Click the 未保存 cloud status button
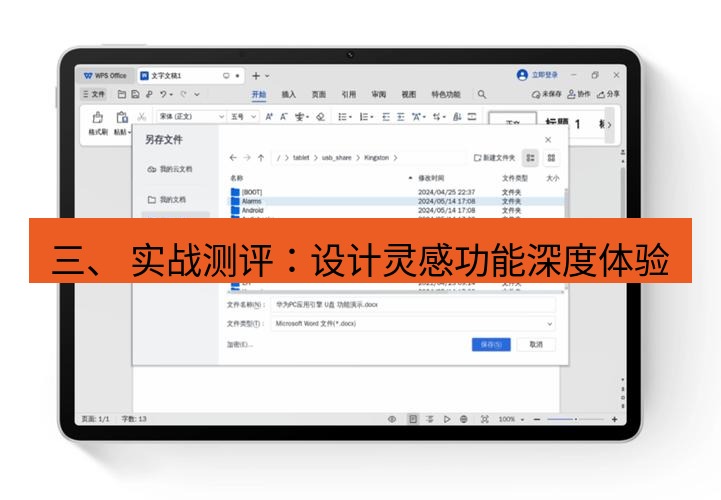721x500 pixels. (x=546, y=94)
